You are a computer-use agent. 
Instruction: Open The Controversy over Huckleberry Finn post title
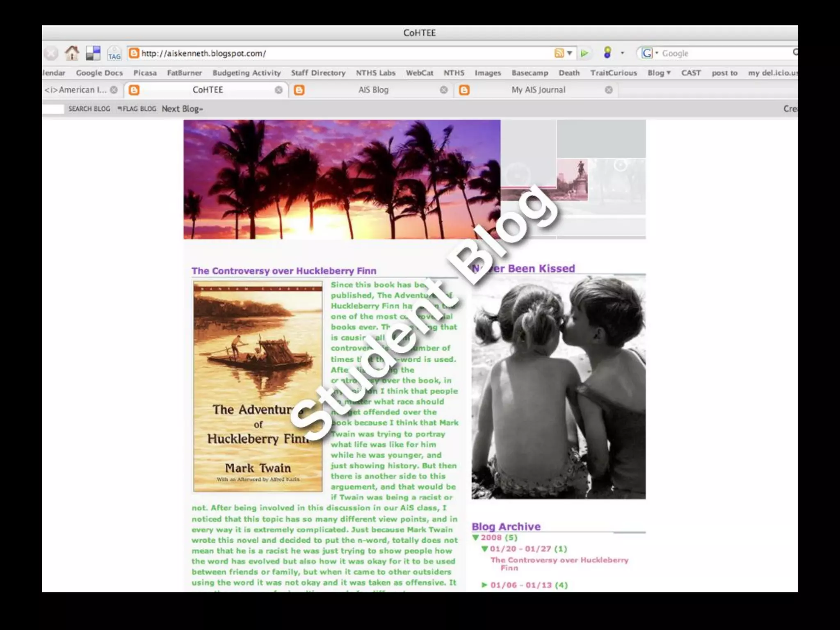[284, 271]
